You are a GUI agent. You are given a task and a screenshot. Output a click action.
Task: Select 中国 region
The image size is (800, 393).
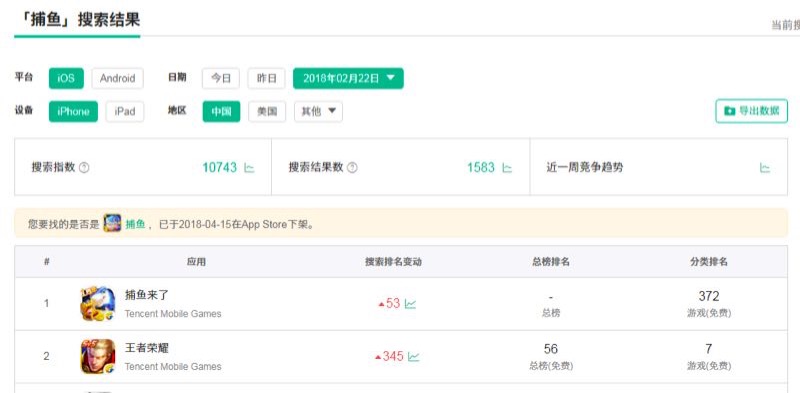click(x=221, y=111)
